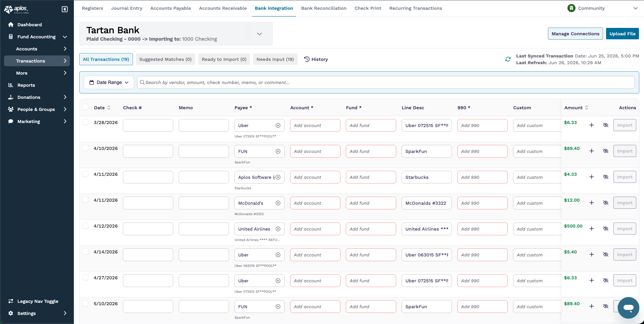Hide the McDonald's $12.00 transaction

(x=606, y=203)
